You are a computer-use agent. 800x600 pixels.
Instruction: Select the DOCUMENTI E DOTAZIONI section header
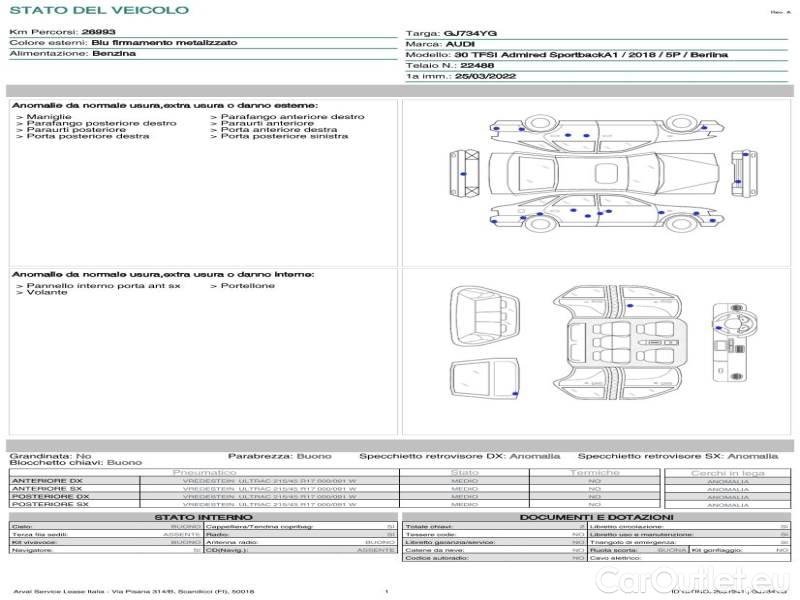(x=596, y=517)
